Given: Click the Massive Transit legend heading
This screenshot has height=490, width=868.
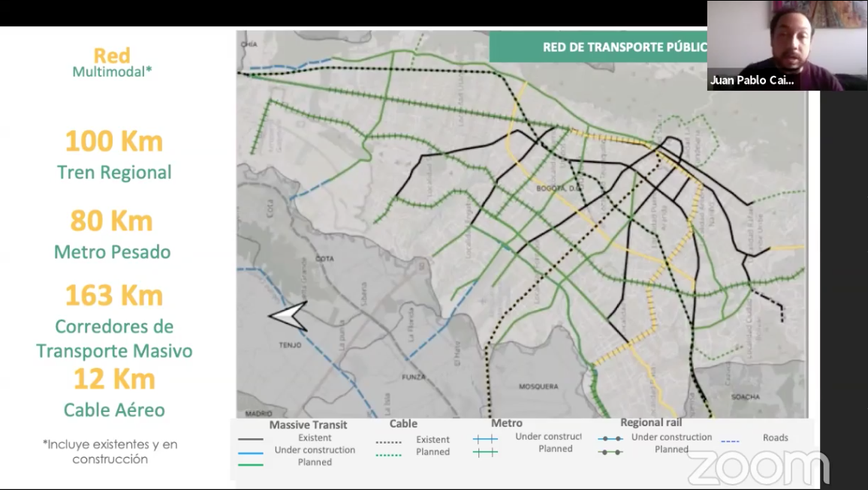Looking at the screenshot, I should click(x=308, y=425).
